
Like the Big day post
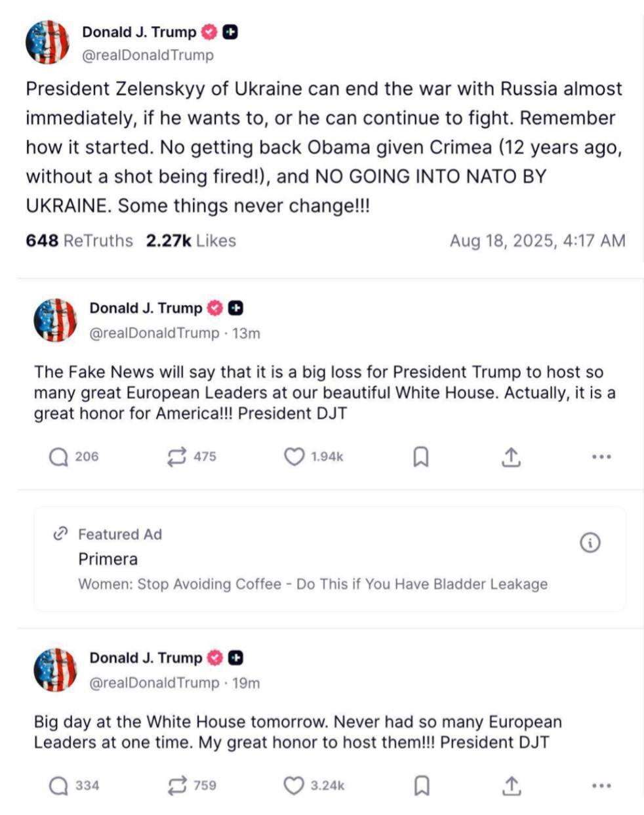pos(294,785)
